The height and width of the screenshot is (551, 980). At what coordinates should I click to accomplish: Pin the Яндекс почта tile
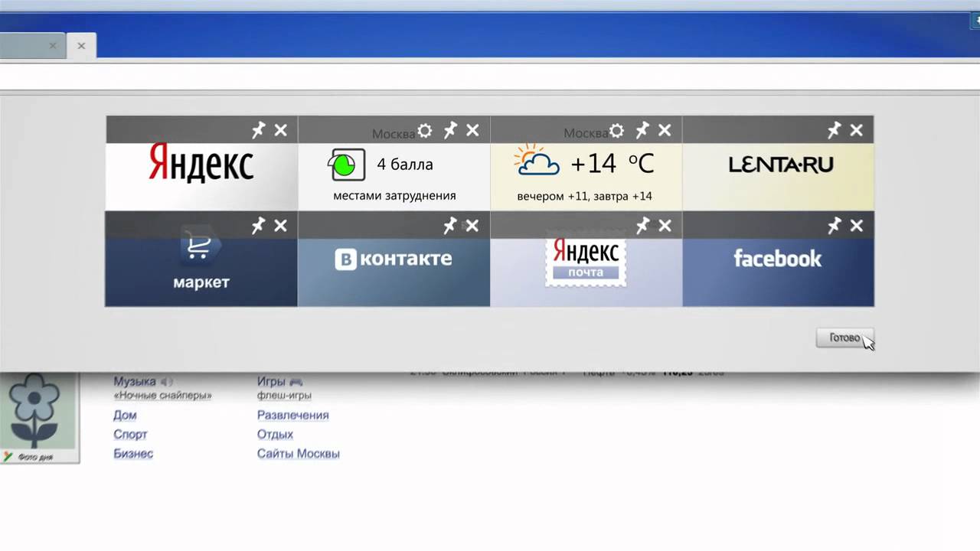643,225
